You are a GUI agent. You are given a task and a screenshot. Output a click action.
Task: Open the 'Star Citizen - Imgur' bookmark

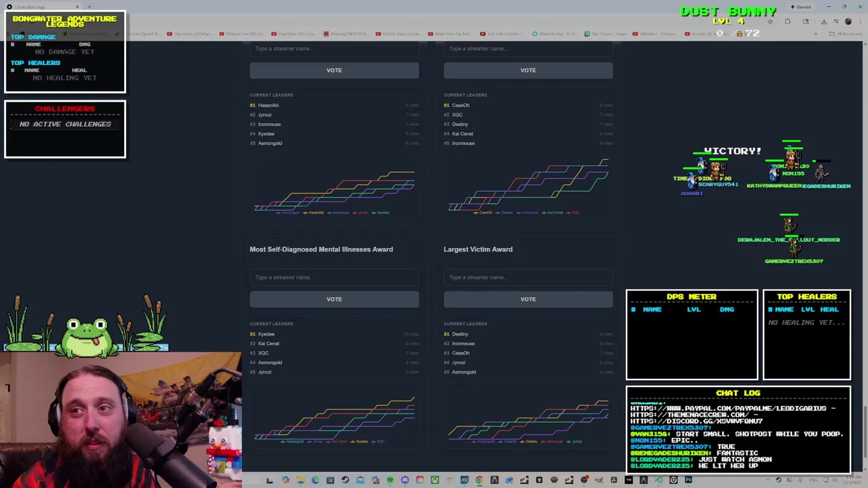click(x=606, y=33)
